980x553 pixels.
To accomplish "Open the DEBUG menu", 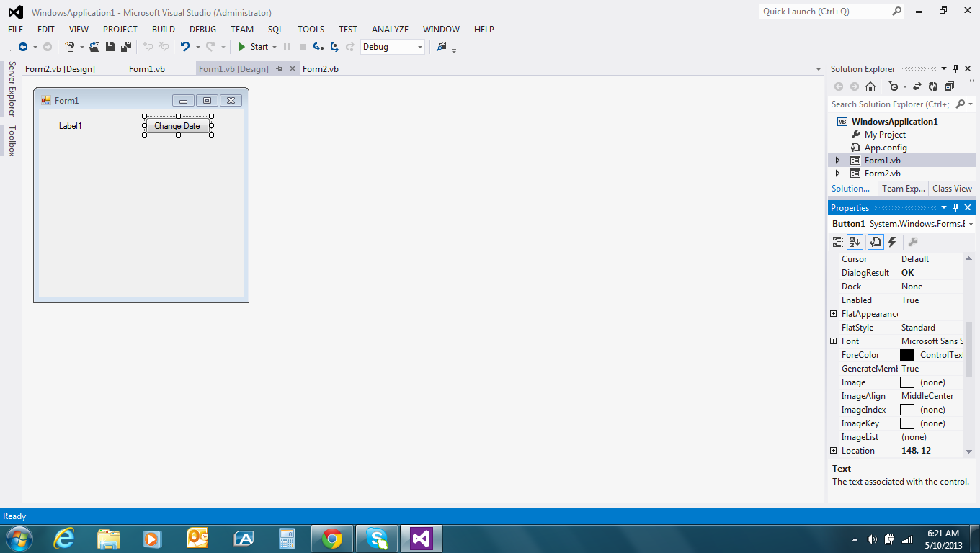I will [x=203, y=30].
